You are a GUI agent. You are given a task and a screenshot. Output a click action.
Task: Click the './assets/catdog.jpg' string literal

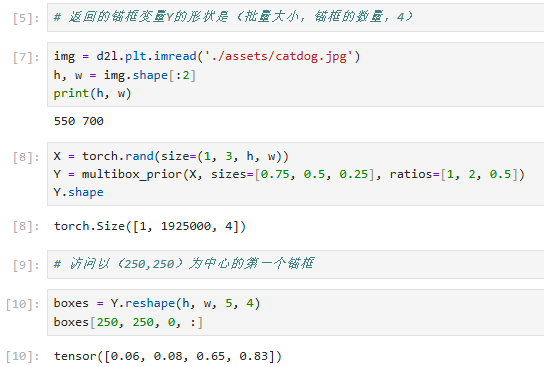click(279, 56)
